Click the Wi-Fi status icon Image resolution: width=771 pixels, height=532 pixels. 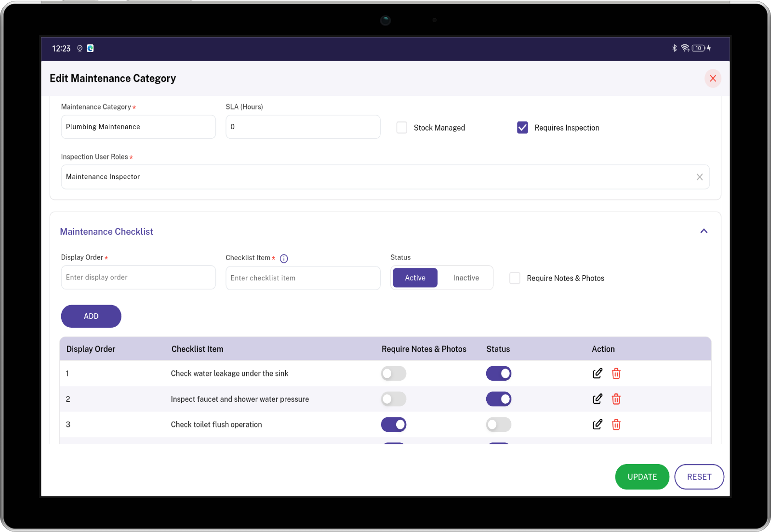[685, 48]
